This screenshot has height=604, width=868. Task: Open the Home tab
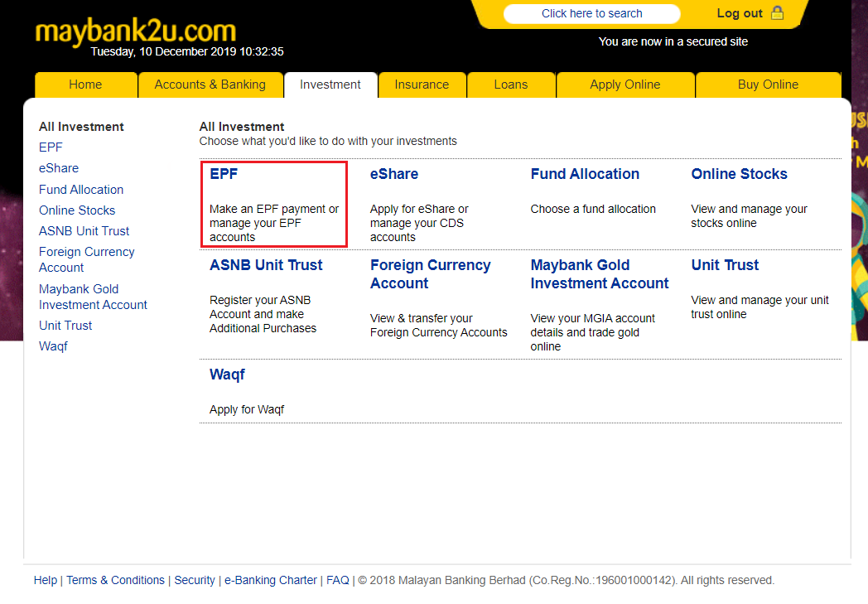coord(86,85)
